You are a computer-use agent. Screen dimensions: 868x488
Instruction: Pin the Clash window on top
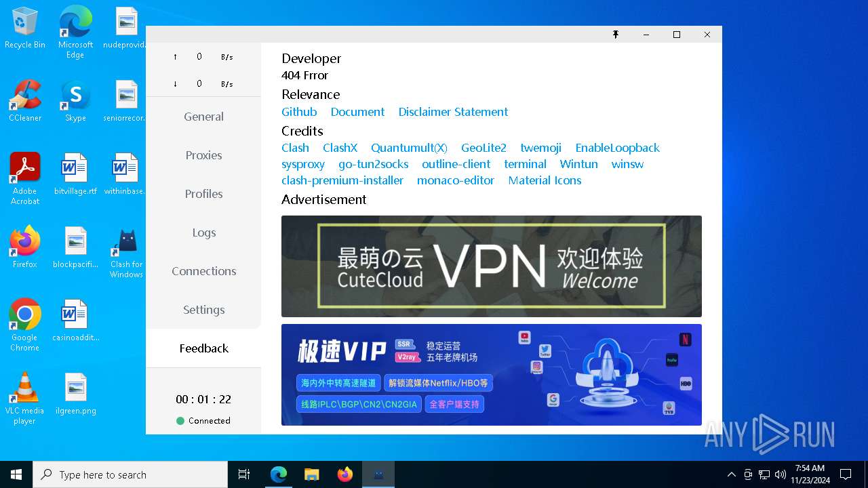[x=616, y=35]
